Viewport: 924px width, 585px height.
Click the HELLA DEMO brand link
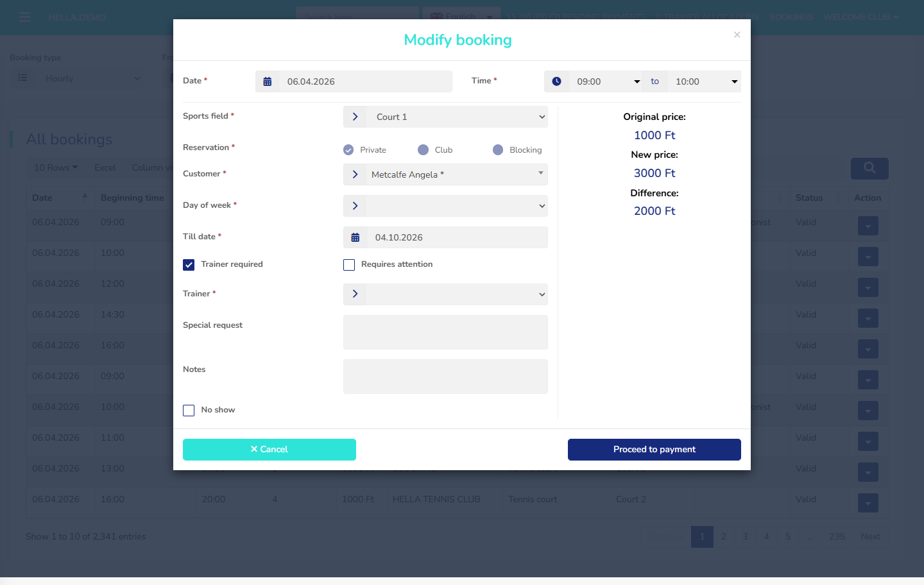[x=77, y=17]
